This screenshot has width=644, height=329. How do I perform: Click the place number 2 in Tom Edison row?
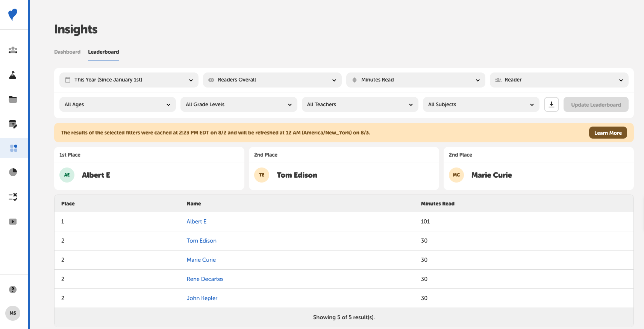tap(63, 241)
